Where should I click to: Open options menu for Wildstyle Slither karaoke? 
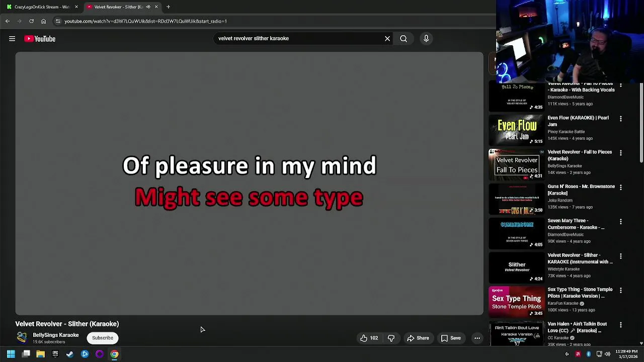click(x=621, y=256)
